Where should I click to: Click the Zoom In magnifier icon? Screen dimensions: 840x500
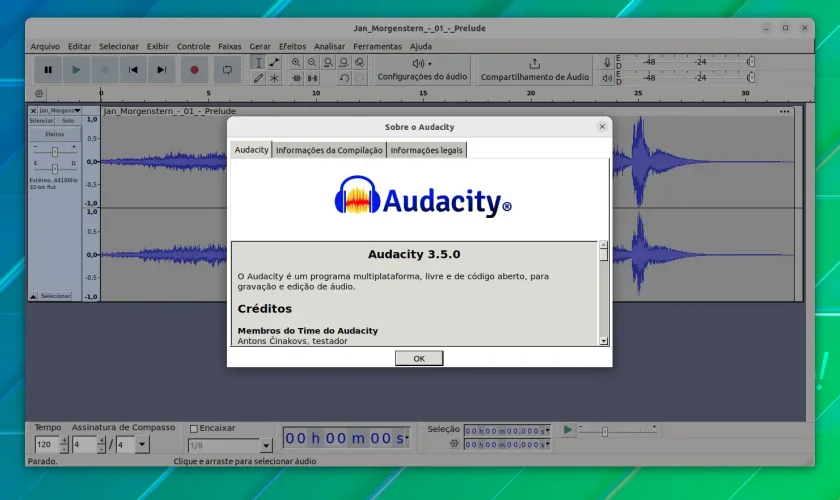click(296, 63)
